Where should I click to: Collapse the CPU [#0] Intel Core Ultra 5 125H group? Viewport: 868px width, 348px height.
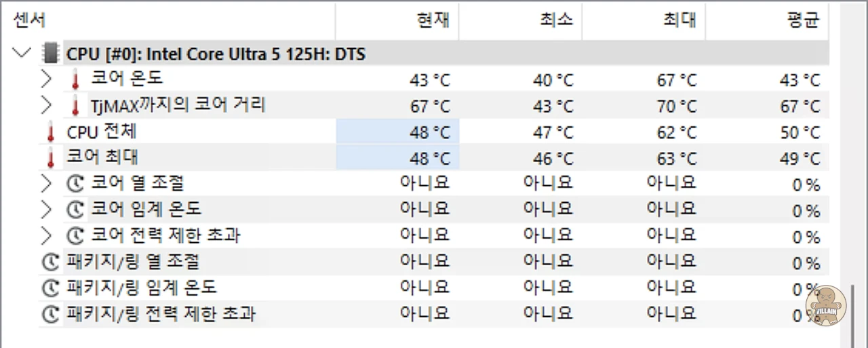pyautogui.click(x=22, y=52)
